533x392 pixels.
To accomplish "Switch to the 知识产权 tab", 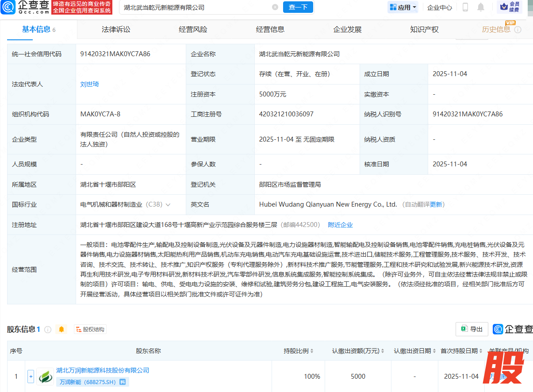I will 424,30.
